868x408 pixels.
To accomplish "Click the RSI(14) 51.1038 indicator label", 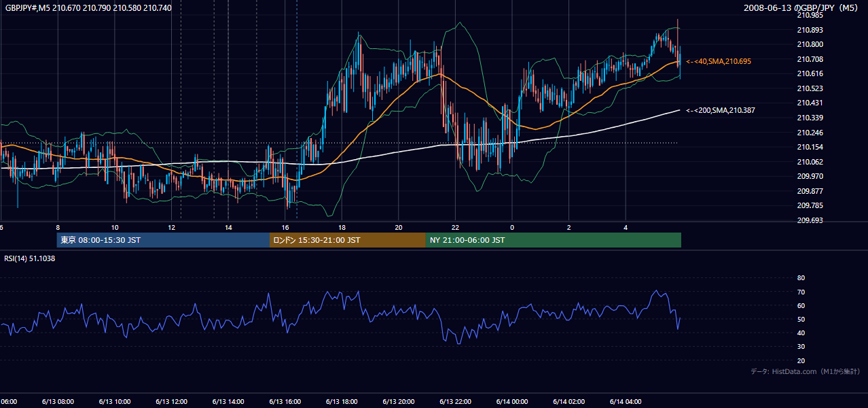I will pyautogui.click(x=30, y=258).
